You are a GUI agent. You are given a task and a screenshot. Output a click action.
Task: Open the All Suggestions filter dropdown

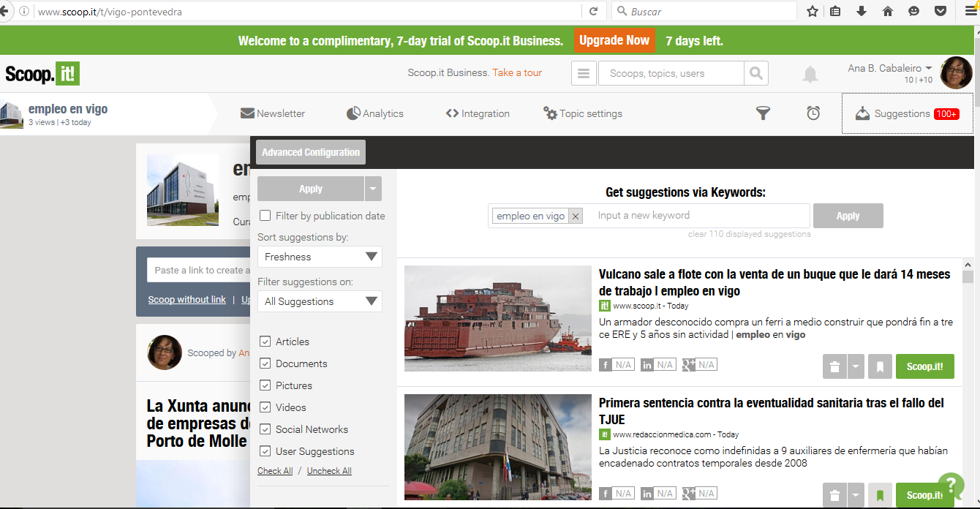[320, 301]
